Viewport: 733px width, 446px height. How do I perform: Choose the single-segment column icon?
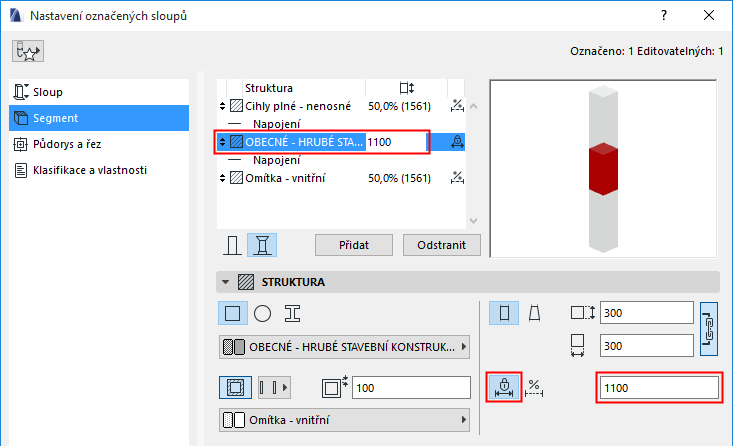232,245
